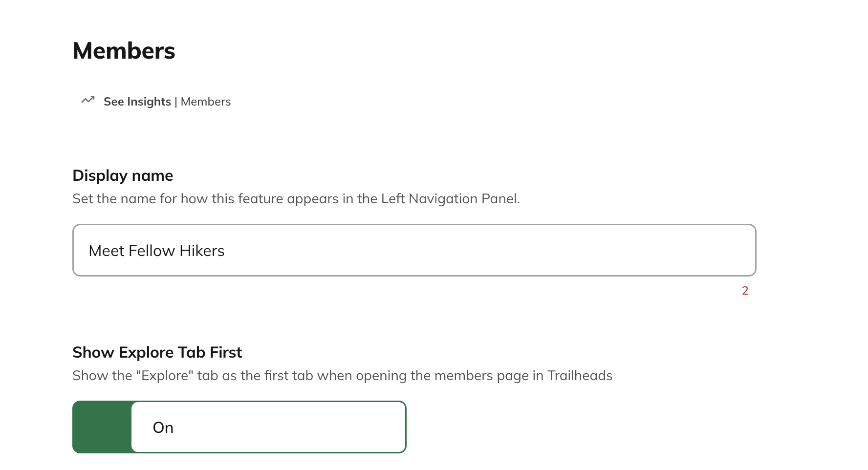868x470 pixels.
Task: Click the word Trailheads in the description
Action: [x=580, y=376]
